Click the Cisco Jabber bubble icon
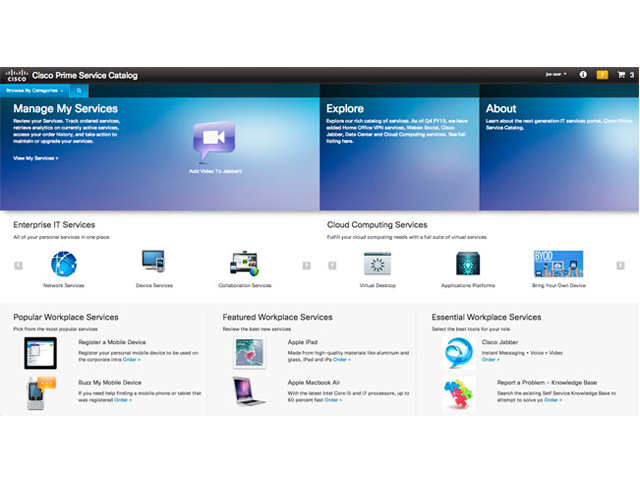 coord(459,353)
